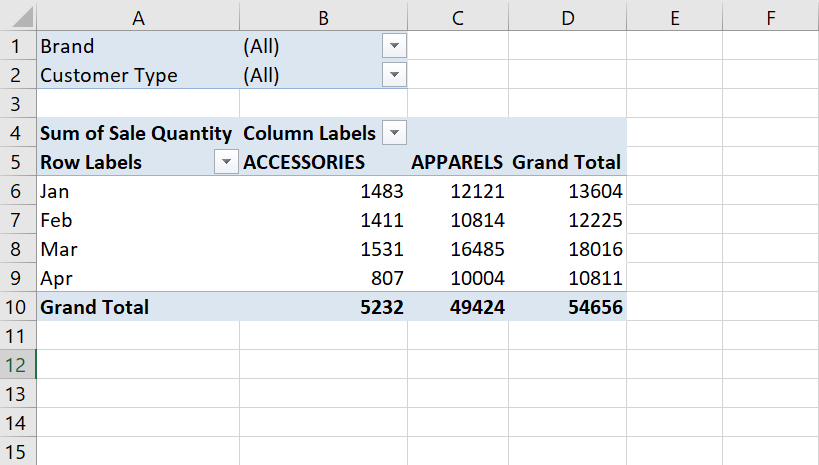Click the select-all corner triangle
The height and width of the screenshot is (465, 819).
pyautogui.click(x=22, y=17)
